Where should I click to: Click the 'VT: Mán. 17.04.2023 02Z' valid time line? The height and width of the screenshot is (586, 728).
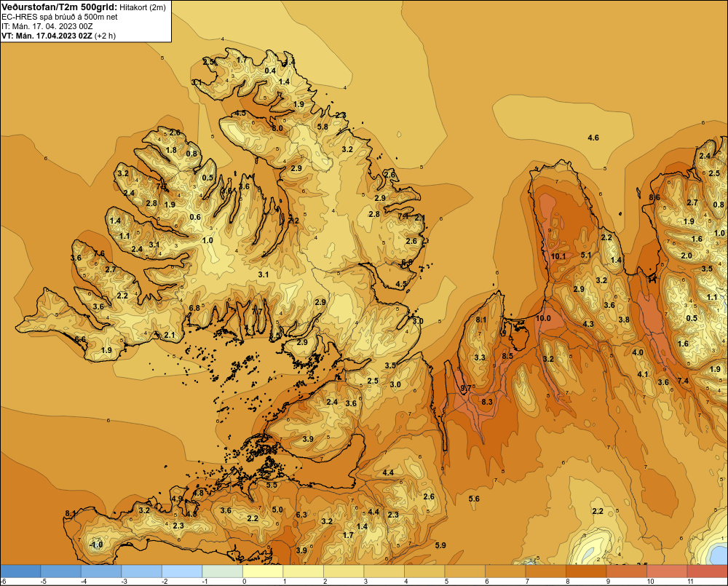[47, 36]
